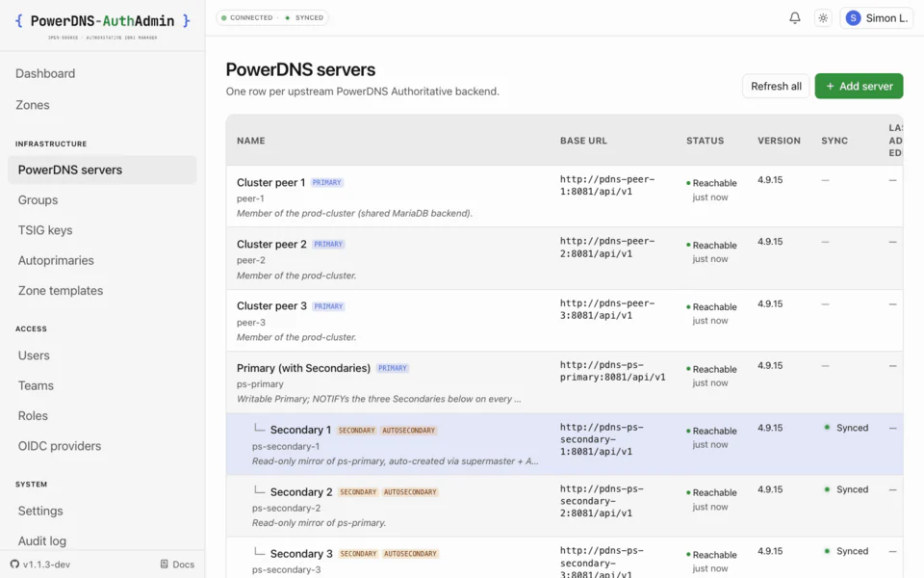
Task: Click the pdns-ps-primary base URL
Action: tap(613, 371)
